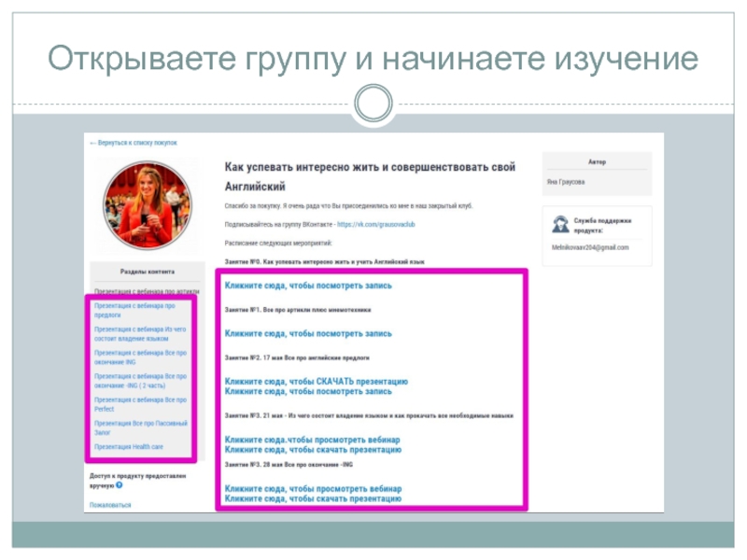
Task: Open 'Из чего состоит владение языком' presentation
Action: [140, 334]
